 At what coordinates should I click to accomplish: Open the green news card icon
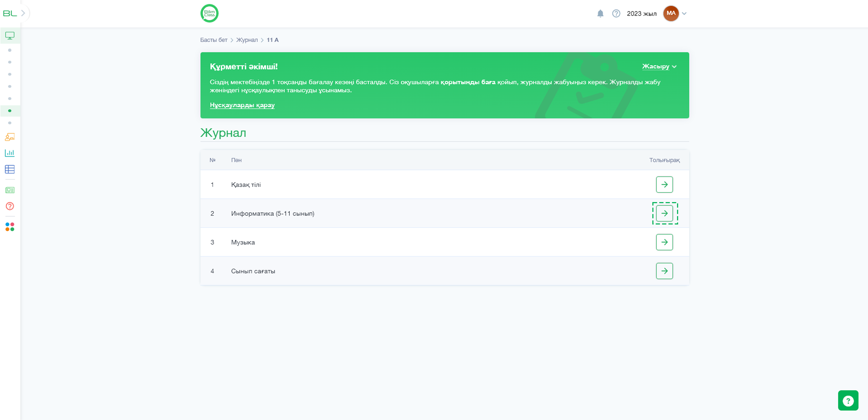(10, 190)
